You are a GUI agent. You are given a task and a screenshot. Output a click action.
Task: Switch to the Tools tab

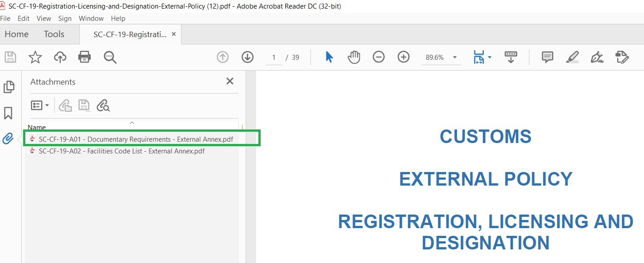pyautogui.click(x=54, y=34)
